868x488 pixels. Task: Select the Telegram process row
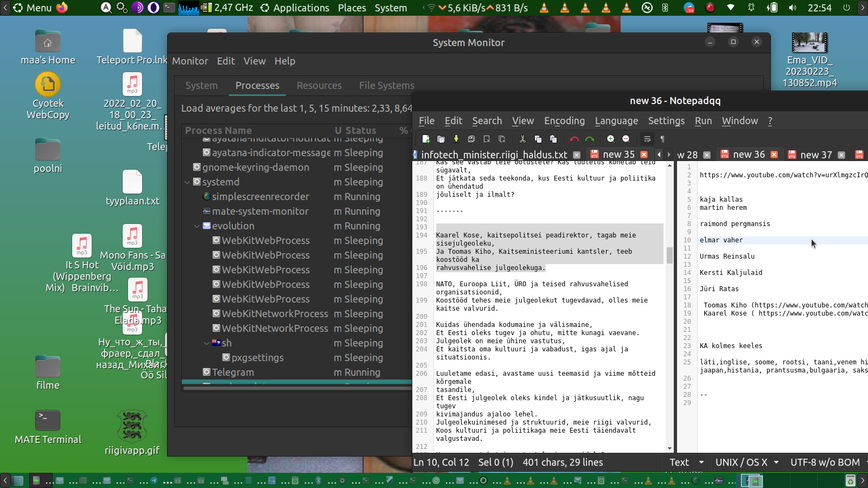click(x=233, y=373)
